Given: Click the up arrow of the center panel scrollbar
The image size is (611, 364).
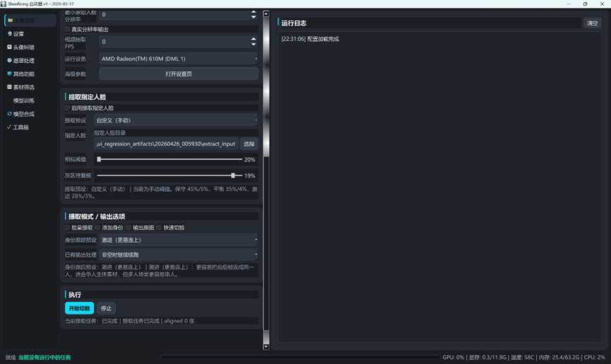Looking at the screenshot, I should click(x=266, y=13).
